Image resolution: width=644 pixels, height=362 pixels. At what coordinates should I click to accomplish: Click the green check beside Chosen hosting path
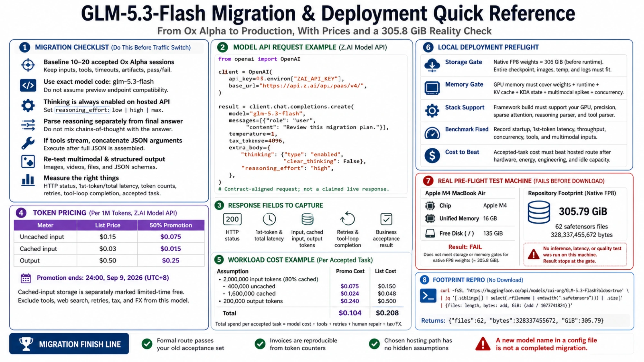374,344
